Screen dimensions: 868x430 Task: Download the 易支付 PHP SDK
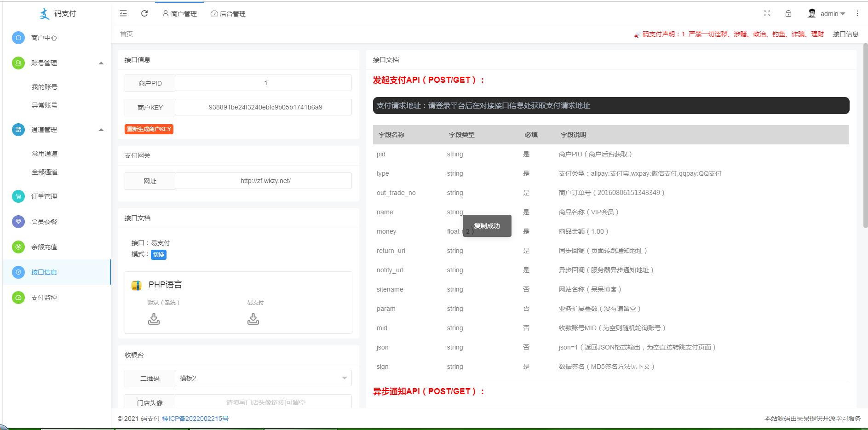coord(253,319)
